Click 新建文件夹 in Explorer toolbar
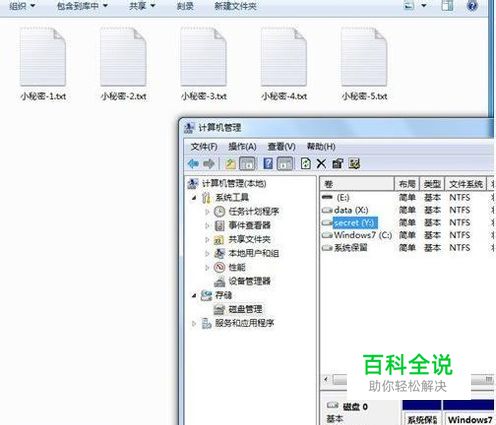The image size is (496, 425). (x=235, y=6)
